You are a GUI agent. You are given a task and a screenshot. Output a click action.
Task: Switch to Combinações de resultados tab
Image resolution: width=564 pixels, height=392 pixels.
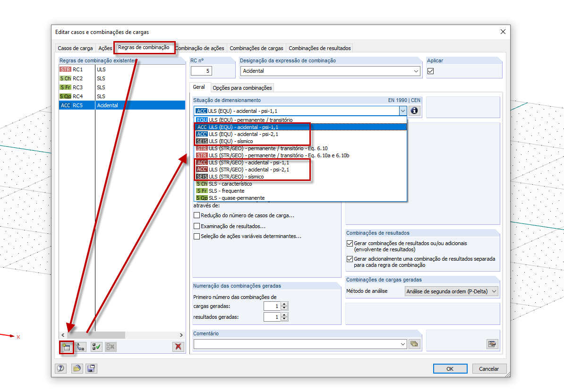pyautogui.click(x=320, y=48)
